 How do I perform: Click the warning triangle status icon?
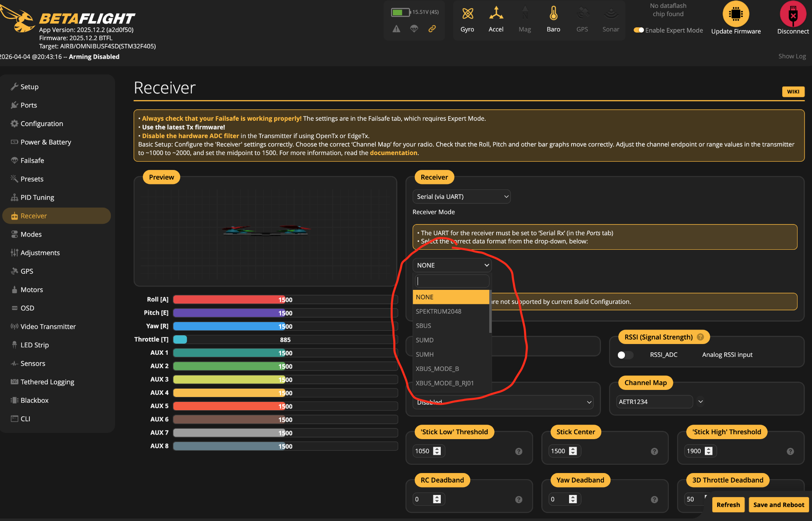396,29
